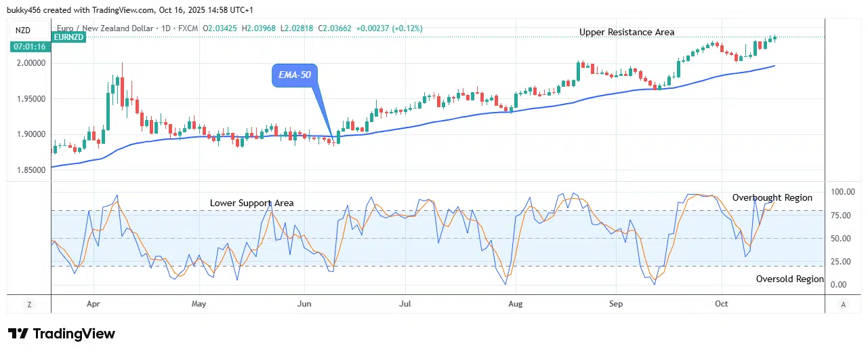Select the Lower Support Area text label
The width and height of the screenshot is (868, 354).
pos(251,203)
